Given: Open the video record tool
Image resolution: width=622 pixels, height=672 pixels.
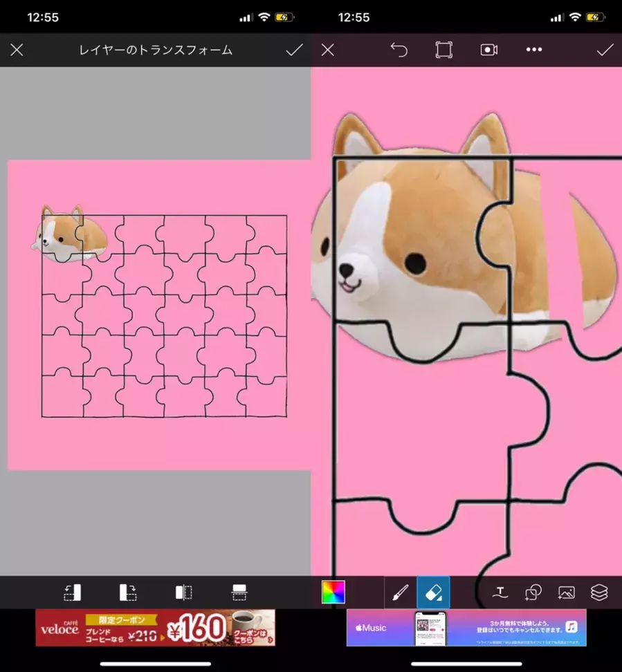Looking at the screenshot, I should (488, 50).
